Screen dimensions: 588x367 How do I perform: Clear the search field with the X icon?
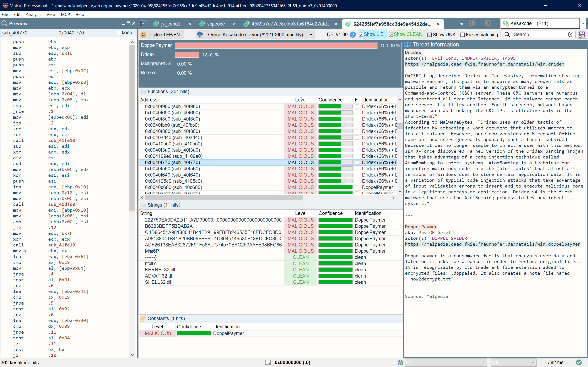pos(571,34)
